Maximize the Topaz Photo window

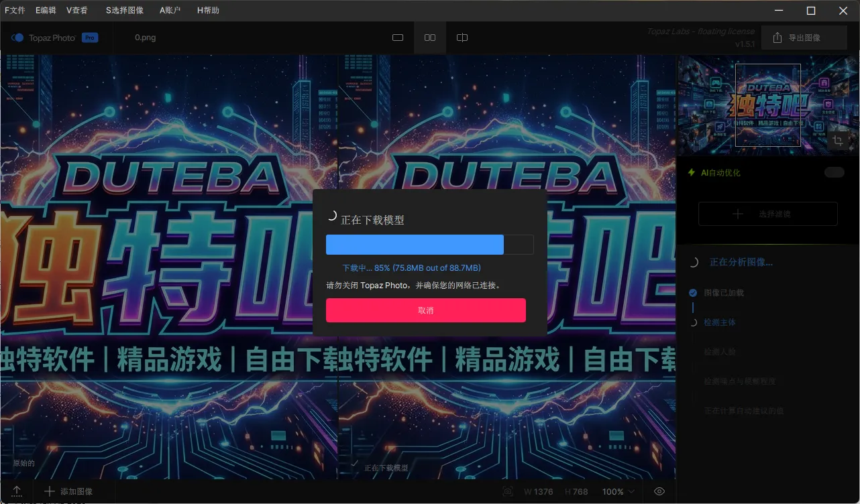(811, 11)
